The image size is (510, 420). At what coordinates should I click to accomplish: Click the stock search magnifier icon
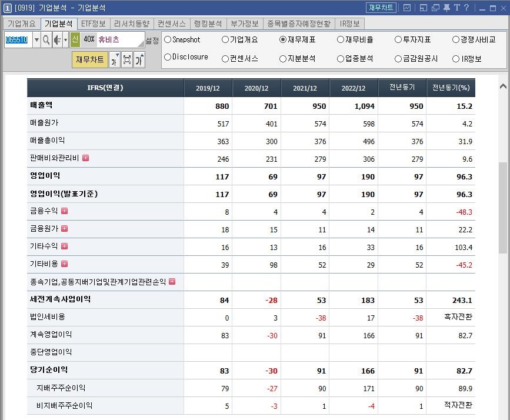click(46, 40)
